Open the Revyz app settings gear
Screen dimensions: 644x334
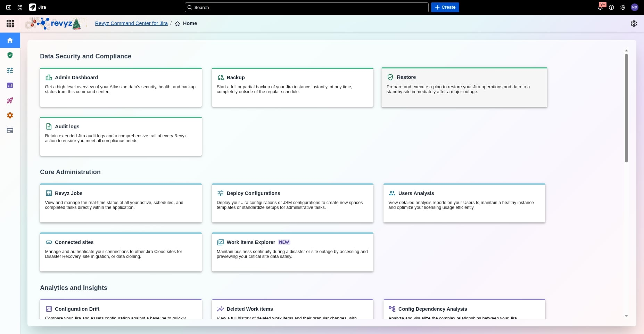click(x=634, y=24)
